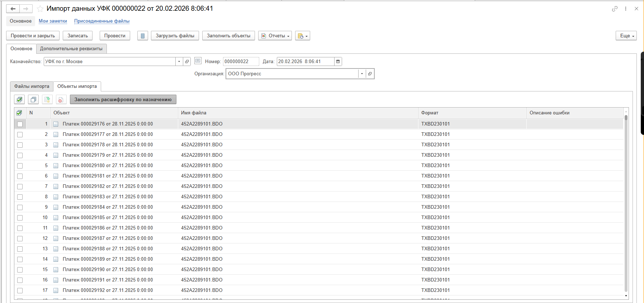The image size is (644, 303).
Task: Click the Заполнить объекты button
Action: point(229,36)
